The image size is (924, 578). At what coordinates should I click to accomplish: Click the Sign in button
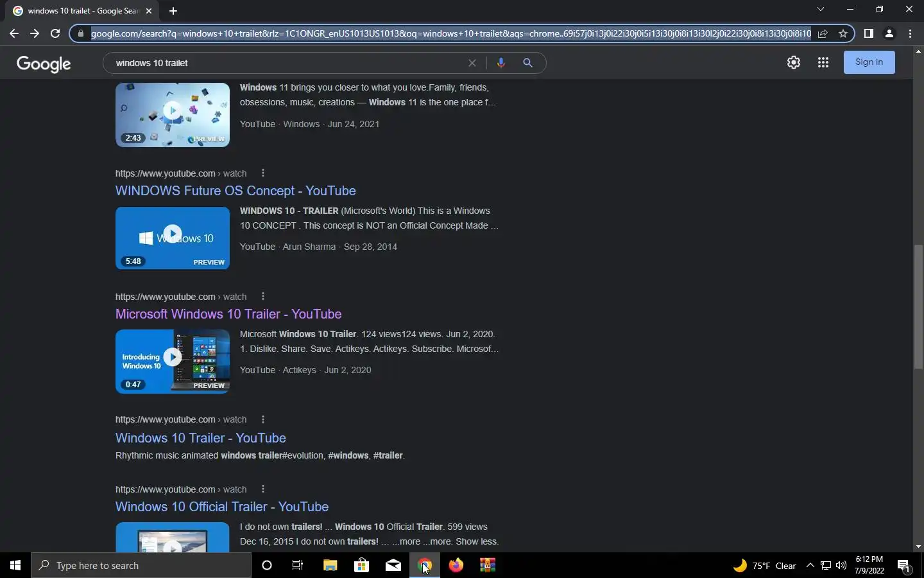click(869, 62)
